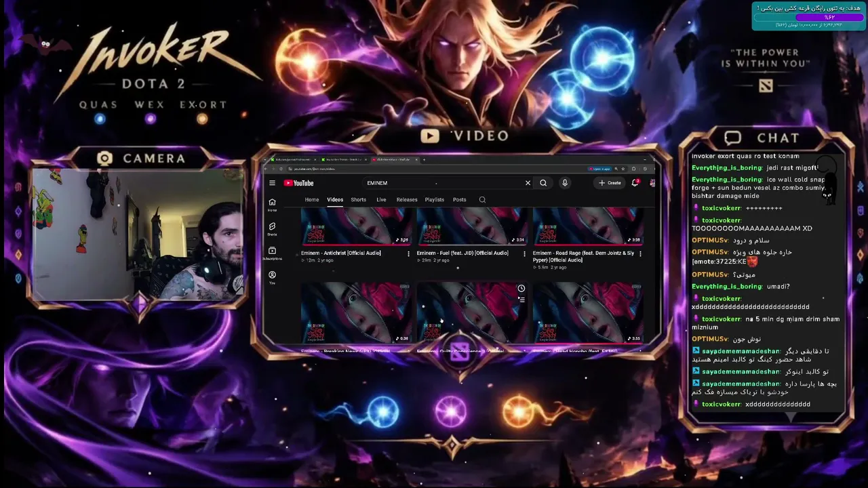Select the Videos channel tab

335,200
